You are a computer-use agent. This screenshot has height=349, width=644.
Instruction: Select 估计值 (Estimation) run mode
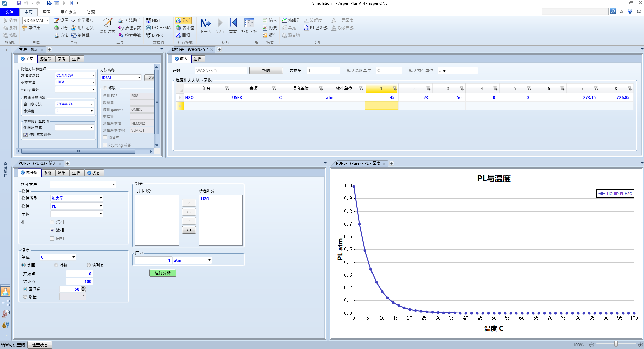(185, 28)
